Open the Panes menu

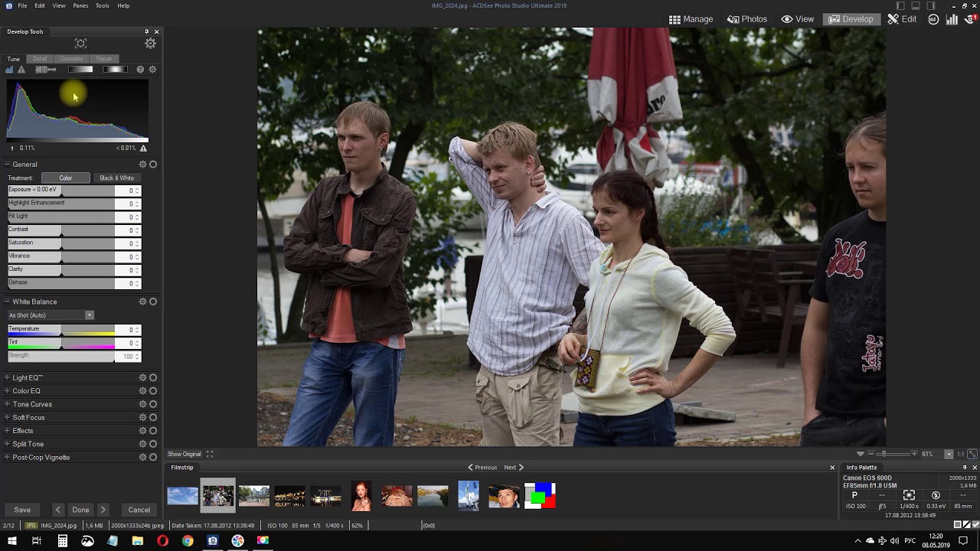tap(80, 5)
